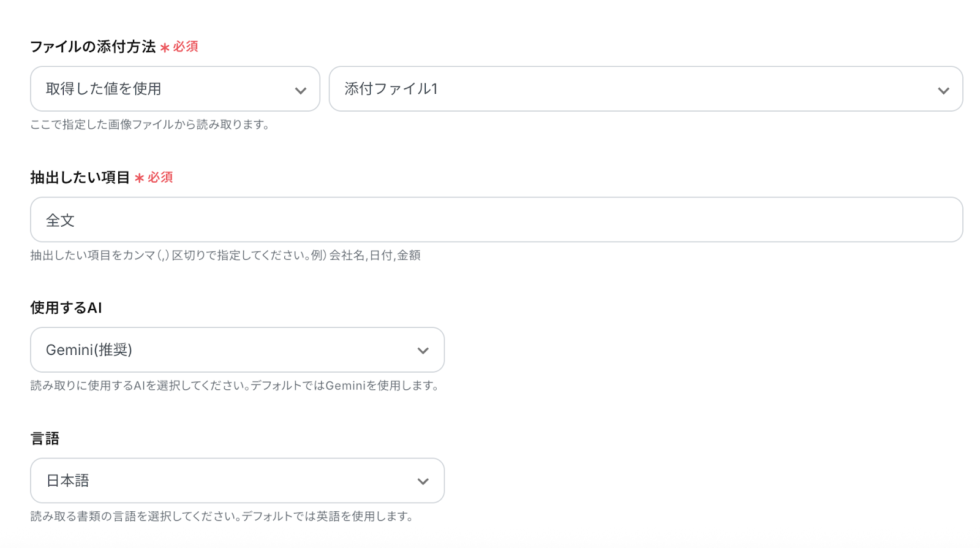Click the chevron arrow beside Gemini(推奨)

(x=423, y=351)
